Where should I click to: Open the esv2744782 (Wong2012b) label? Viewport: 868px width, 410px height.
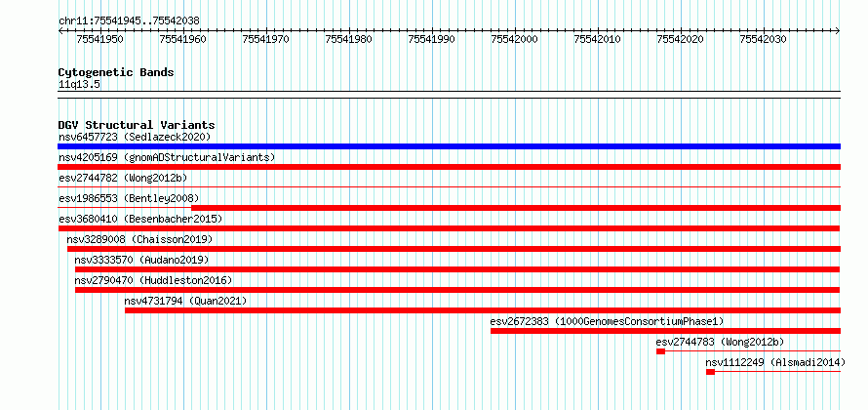[124, 178]
